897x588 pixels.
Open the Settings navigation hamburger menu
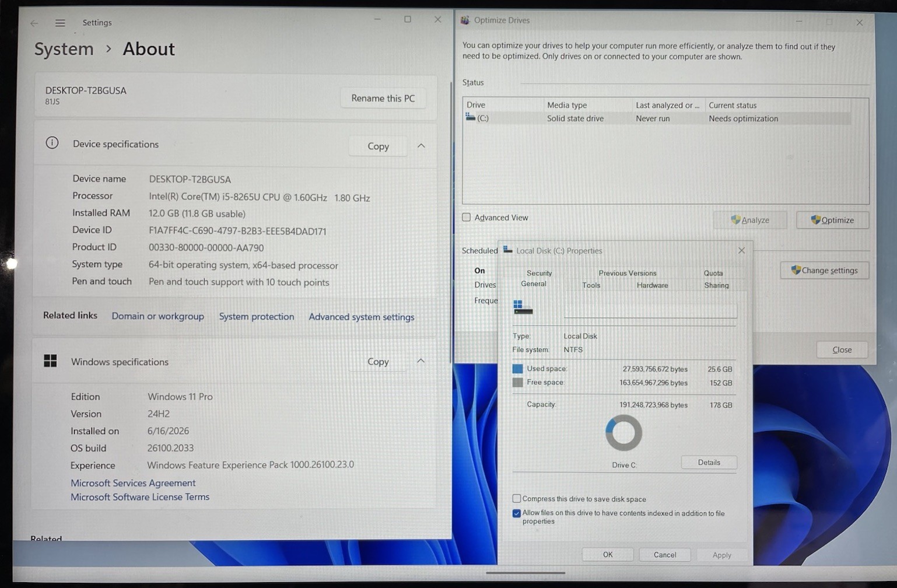tap(60, 23)
